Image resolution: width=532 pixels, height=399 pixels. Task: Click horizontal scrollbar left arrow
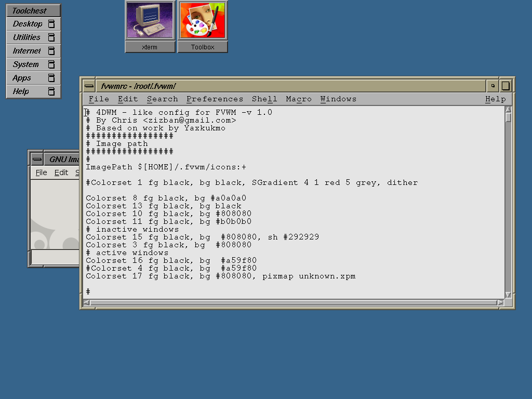(x=87, y=303)
